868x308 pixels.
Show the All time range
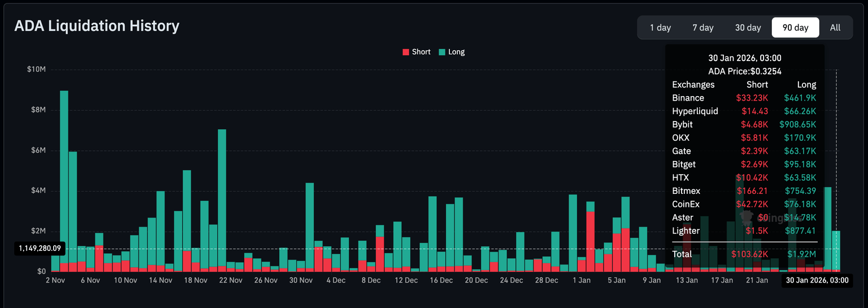click(835, 27)
